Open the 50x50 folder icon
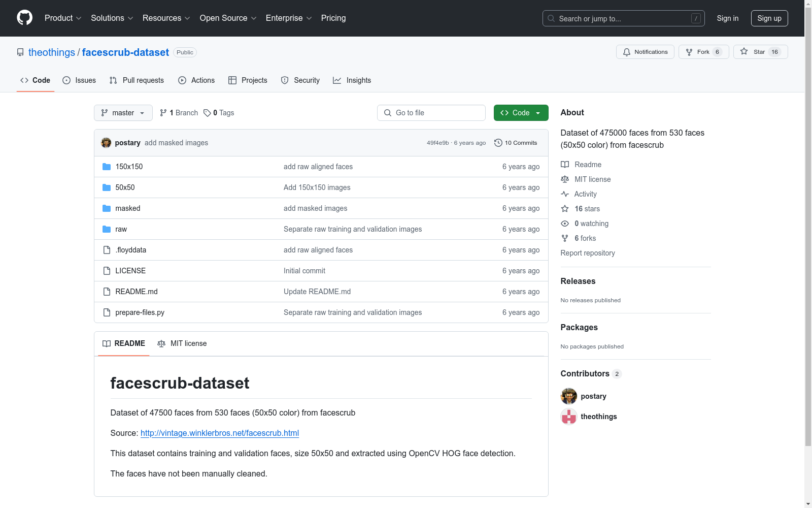Image resolution: width=812 pixels, height=508 pixels. [107, 187]
